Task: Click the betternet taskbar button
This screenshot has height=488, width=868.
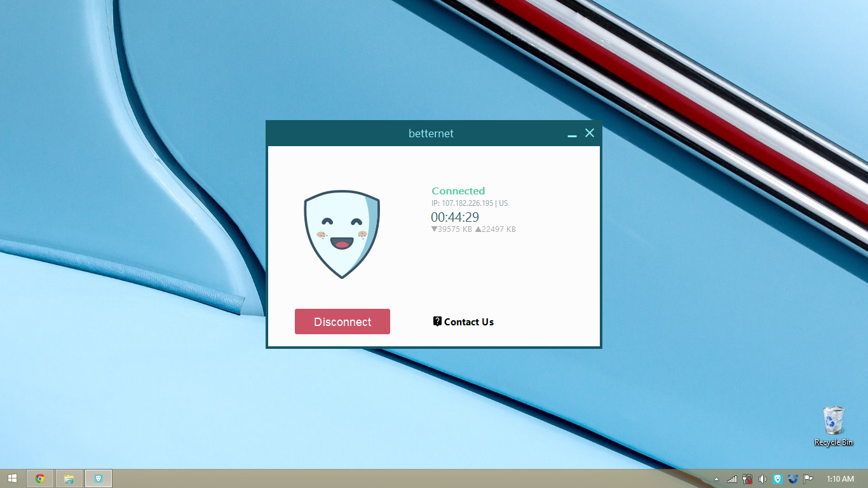Action: point(98,478)
